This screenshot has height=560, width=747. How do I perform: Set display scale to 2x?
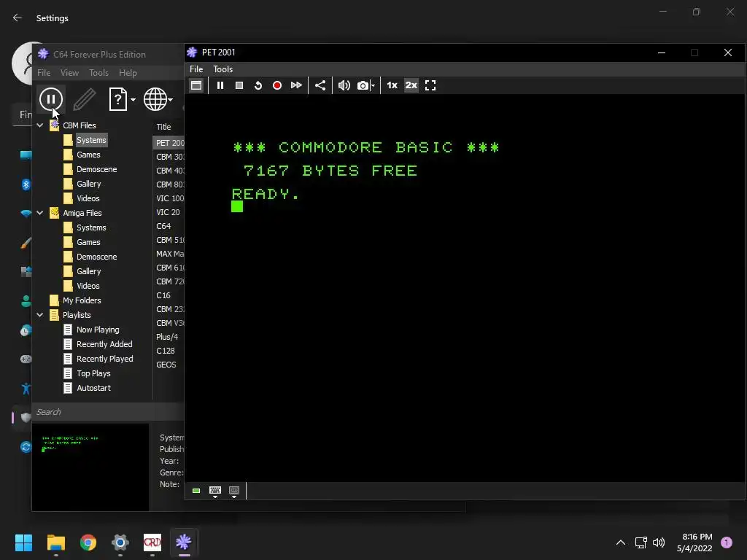(411, 86)
